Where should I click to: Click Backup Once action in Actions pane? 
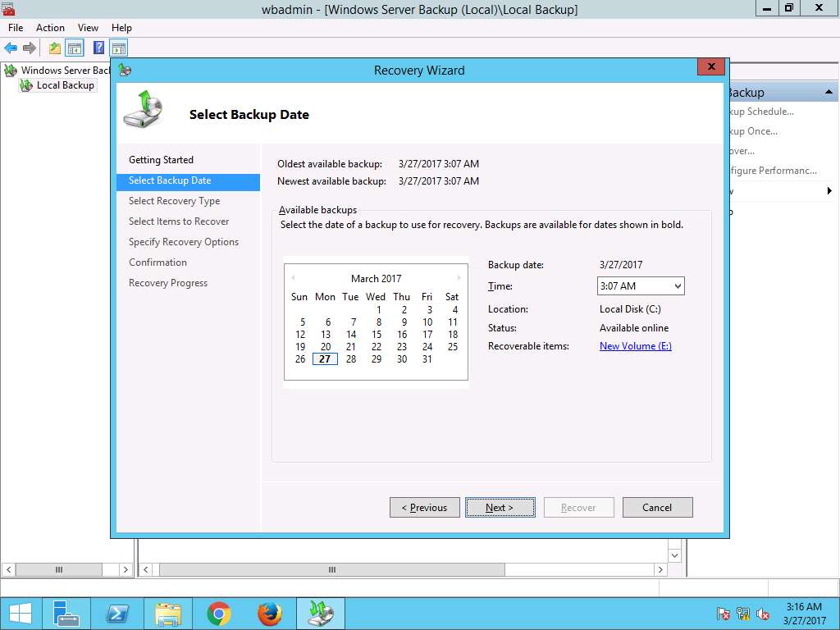click(753, 131)
